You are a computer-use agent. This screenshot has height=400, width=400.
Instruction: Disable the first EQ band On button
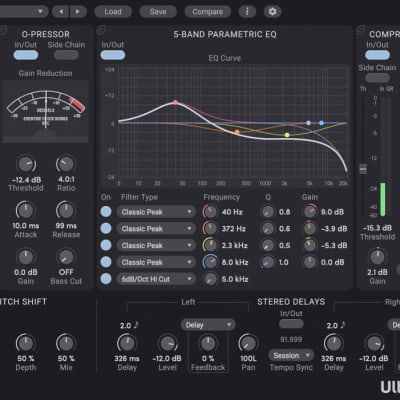(106, 212)
